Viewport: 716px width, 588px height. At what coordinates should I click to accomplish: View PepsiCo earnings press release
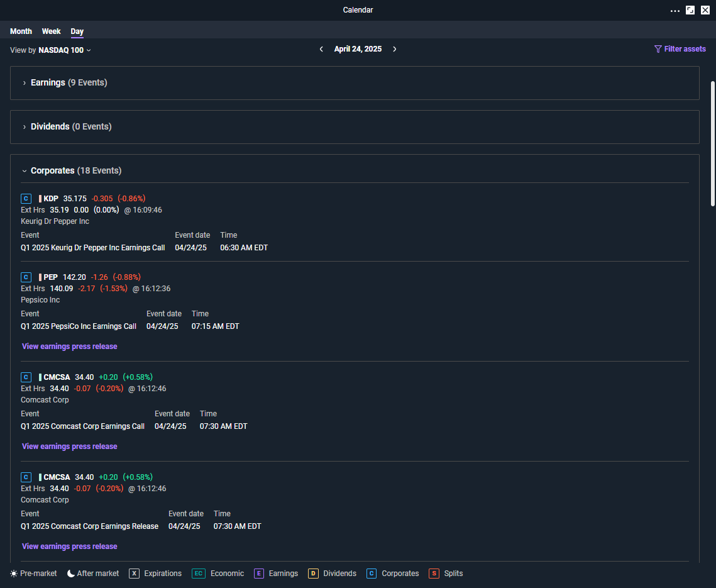[69, 347]
